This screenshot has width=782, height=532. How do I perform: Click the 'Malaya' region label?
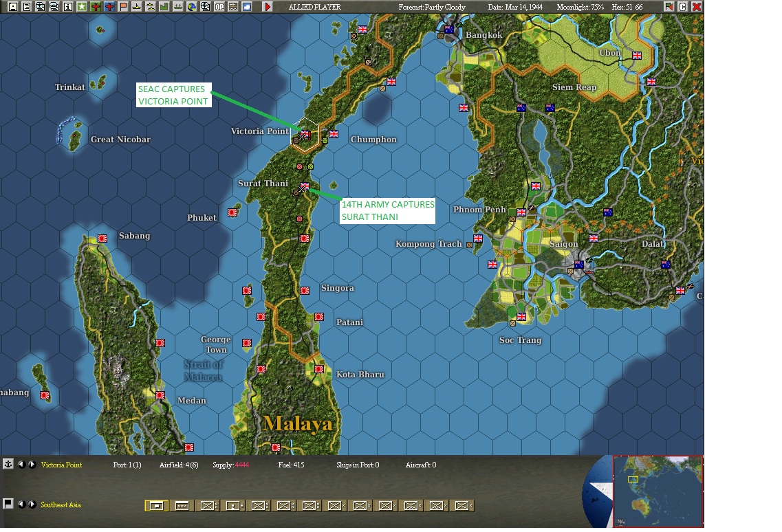click(x=298, y=424)
